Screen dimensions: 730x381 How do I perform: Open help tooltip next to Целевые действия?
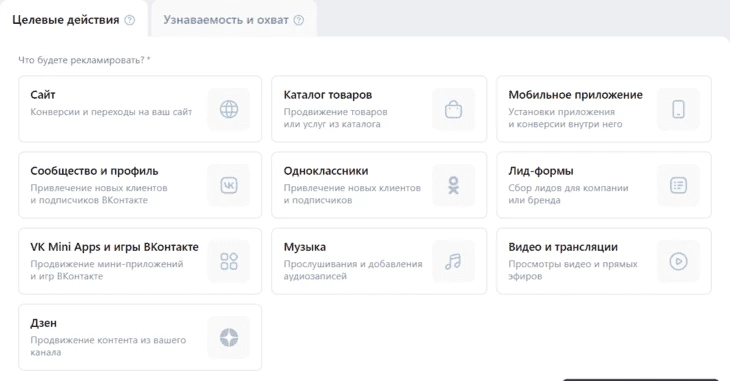(130, 20)
